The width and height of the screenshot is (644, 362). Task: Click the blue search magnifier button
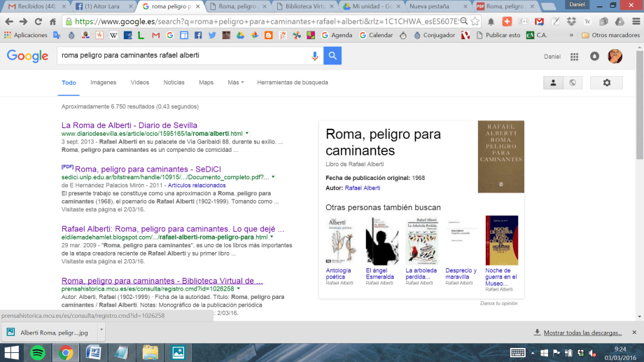point(332,56)
